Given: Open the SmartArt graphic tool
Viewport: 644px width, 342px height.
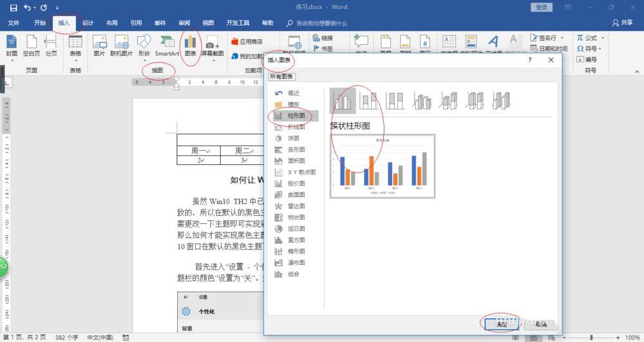Looking at the screenshot, I should [167, 46].
